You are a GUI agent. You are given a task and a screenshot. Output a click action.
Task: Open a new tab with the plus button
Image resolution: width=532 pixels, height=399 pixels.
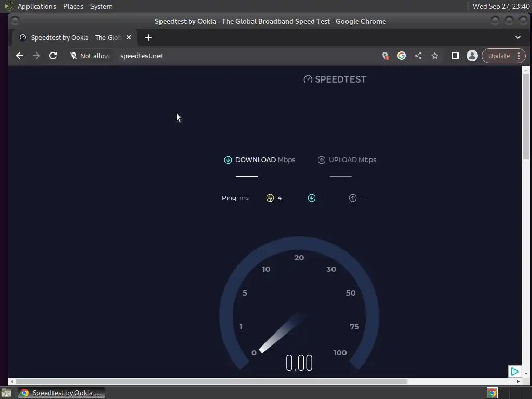[148, 37]
